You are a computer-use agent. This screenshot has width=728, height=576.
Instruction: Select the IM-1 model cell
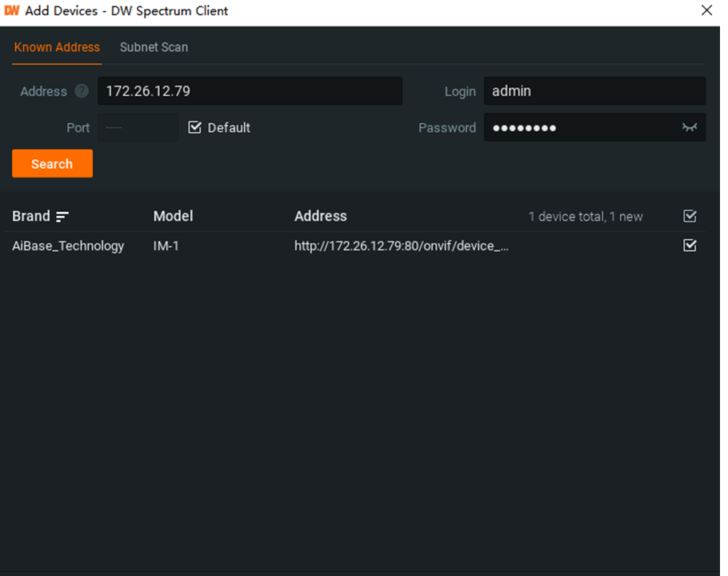[x=166, y=246]
